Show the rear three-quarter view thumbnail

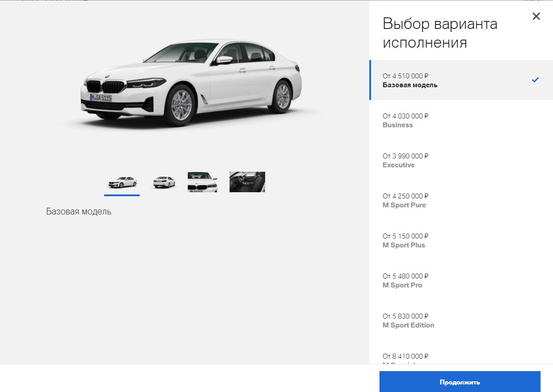point(164,182)
